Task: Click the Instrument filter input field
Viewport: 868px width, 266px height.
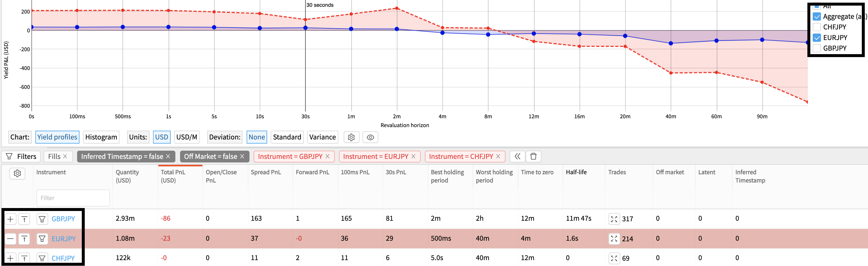Action: [x=73, y=198]
